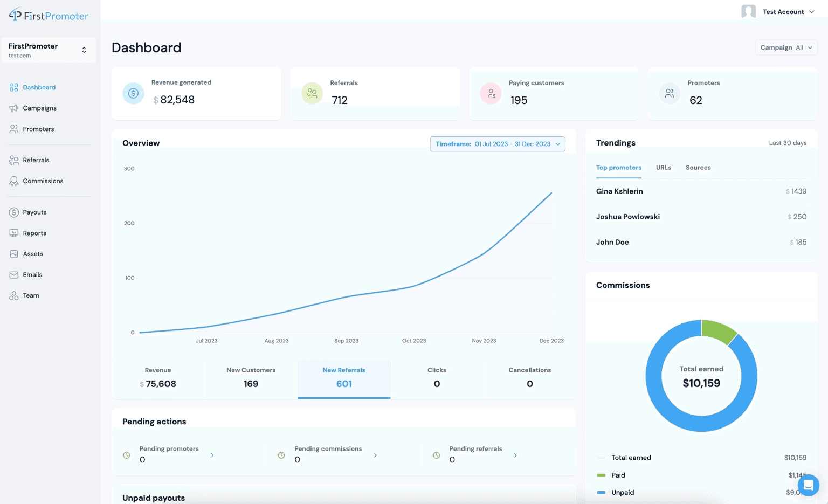
Task: Open Pending commissions chevron arrow
Action: point(375,455)
